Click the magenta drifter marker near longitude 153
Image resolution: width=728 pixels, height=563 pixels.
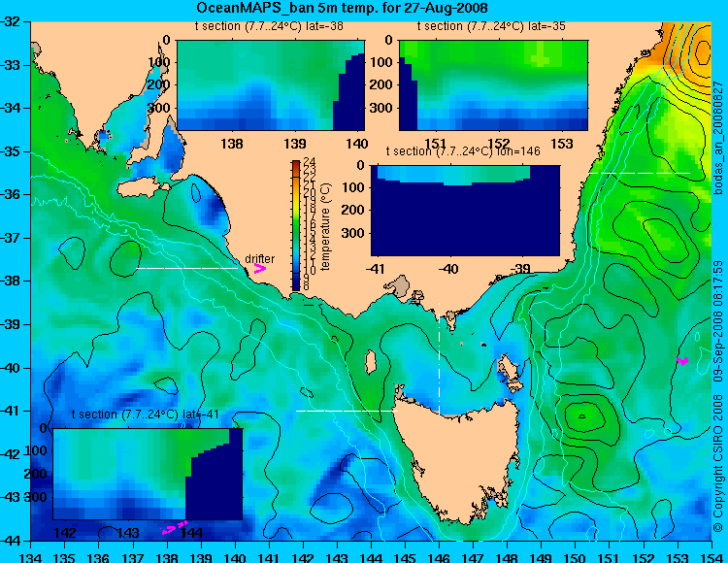[682, 361]
